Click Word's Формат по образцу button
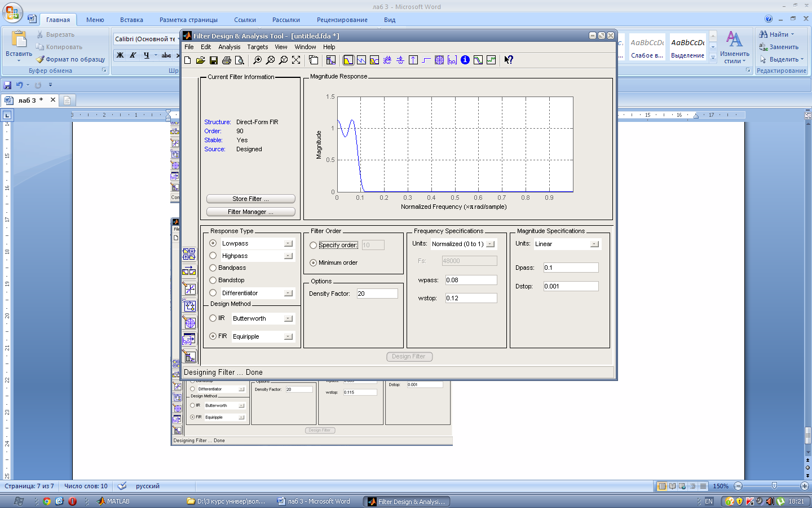812x508 pixels. (71, 59)
